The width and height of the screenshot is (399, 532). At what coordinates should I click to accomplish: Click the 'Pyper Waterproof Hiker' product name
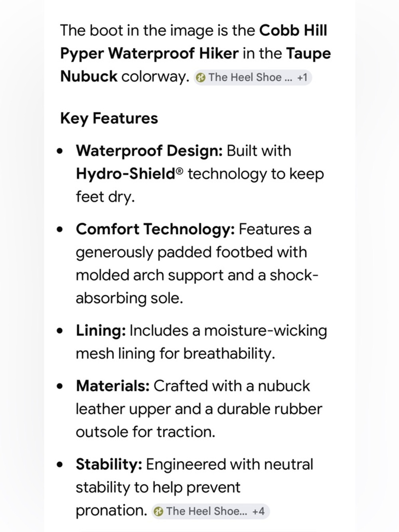(x=149, y=53)
